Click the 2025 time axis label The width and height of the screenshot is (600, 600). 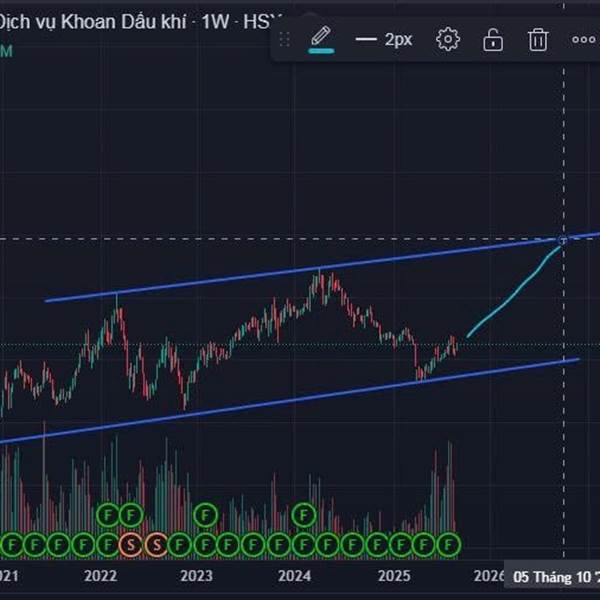click(x=394, y=576)
